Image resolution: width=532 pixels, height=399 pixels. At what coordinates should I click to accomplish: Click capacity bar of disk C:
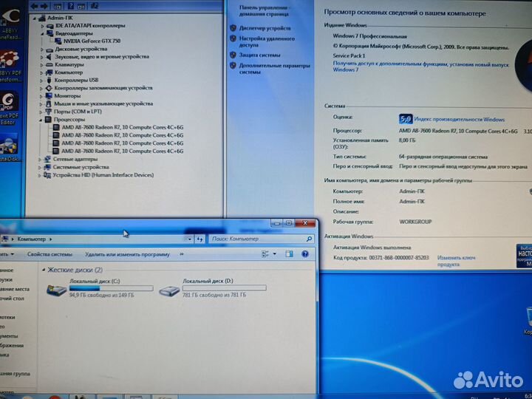coord(112,288)
